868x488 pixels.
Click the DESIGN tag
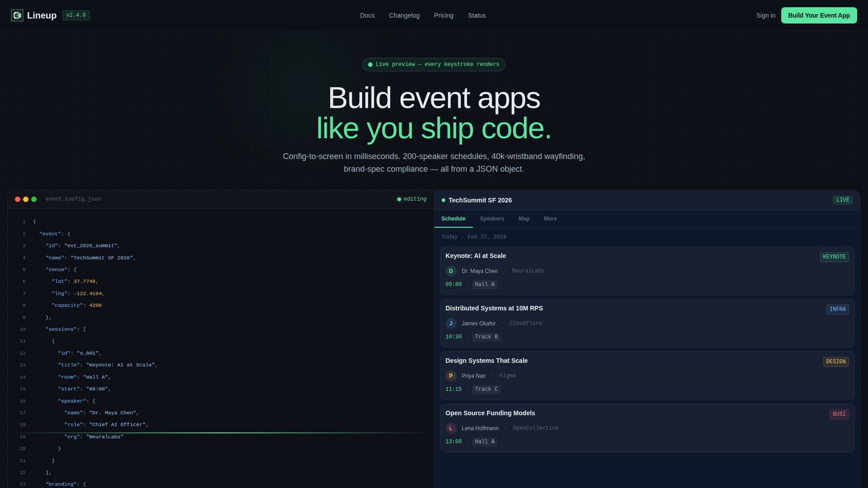click(x=836, y=362)
